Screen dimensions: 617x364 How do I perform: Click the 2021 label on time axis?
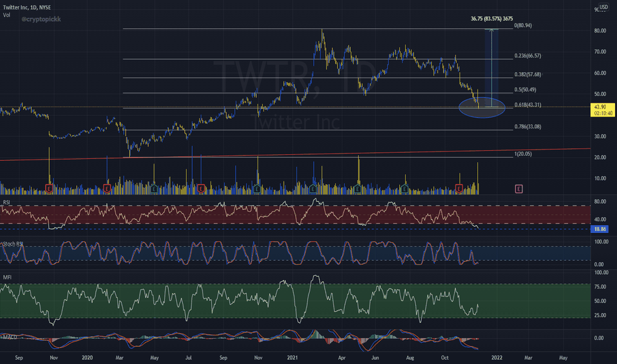pyautogui.click(x=293, y=357)
